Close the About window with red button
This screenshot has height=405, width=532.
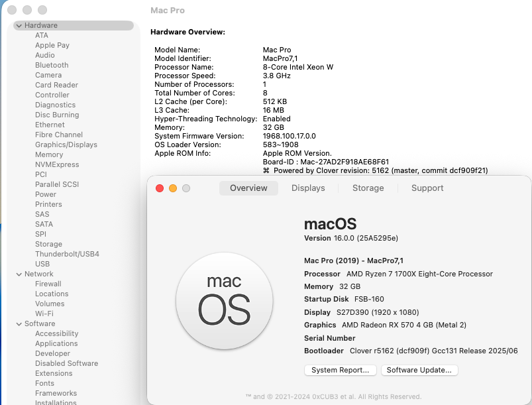(x=160, y=188)
